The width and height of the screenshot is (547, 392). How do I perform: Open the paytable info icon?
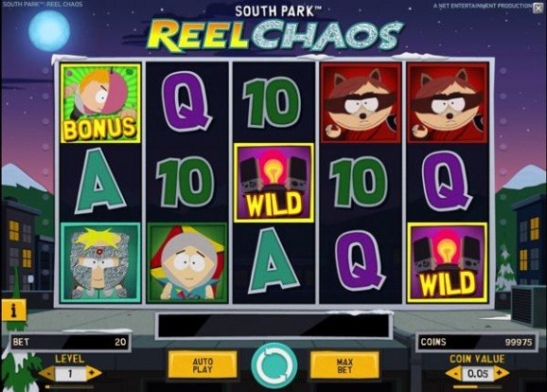(x=13, y=310)
